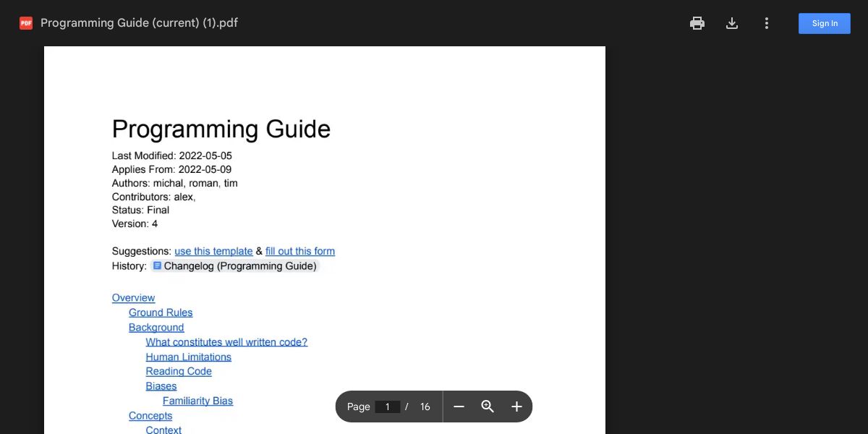Jump to Human Limitations section

click(x=189, y=357)
